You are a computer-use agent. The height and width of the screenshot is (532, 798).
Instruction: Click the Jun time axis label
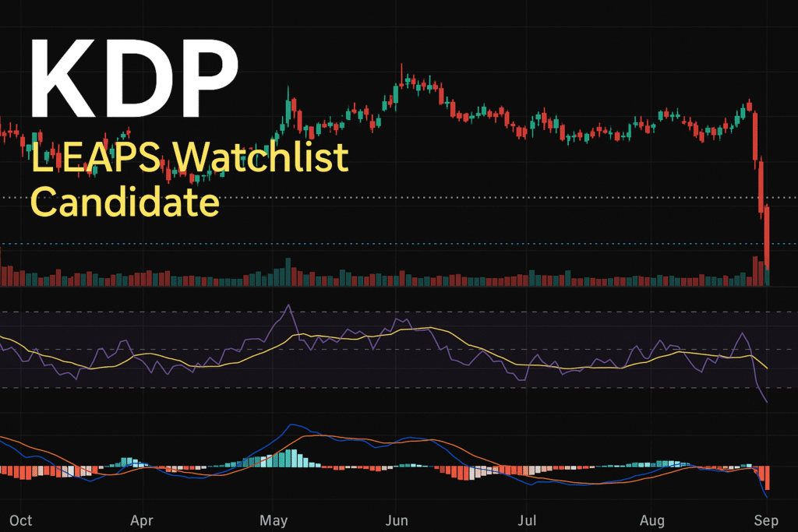397,520
